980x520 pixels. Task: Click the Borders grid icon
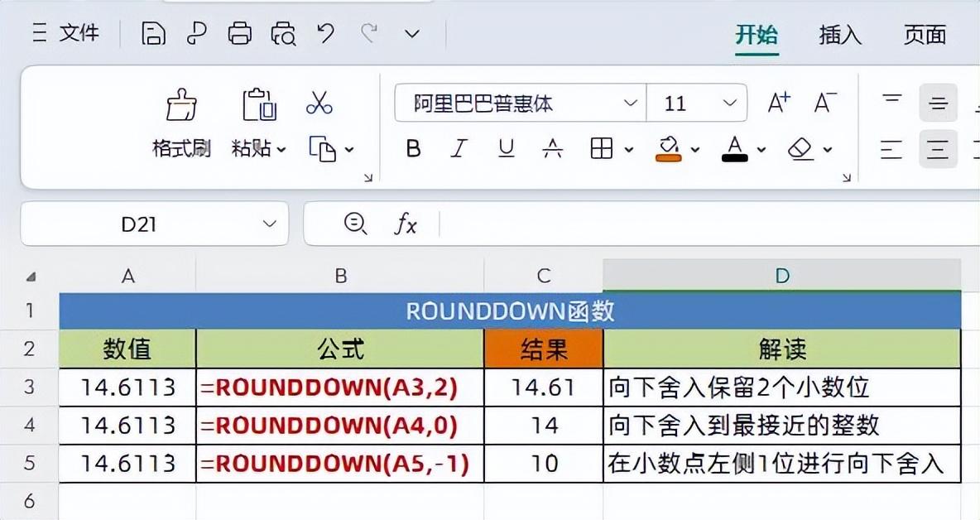[601, 149]
